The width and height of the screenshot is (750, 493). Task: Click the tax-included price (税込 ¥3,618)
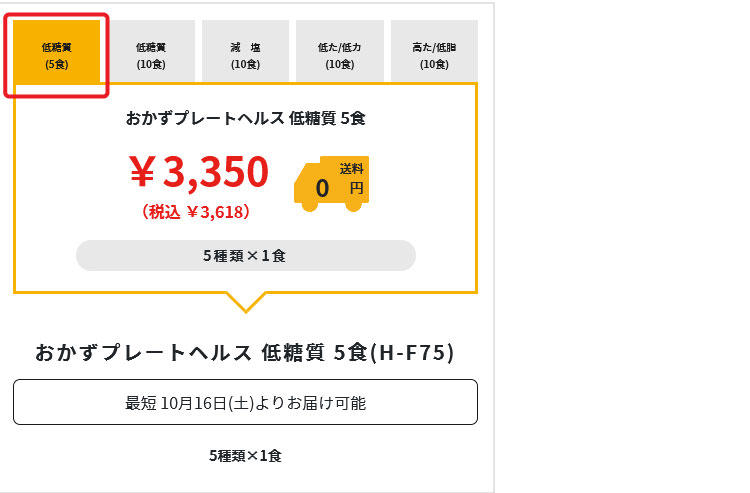tap(196, 211)
